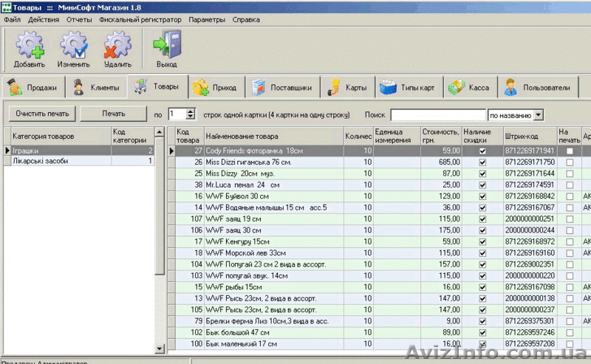Viewport: 591px width, 364px height.
Task: Open the Поставщики tab icon
Action: pyautogui.click(x=259, y=87)
